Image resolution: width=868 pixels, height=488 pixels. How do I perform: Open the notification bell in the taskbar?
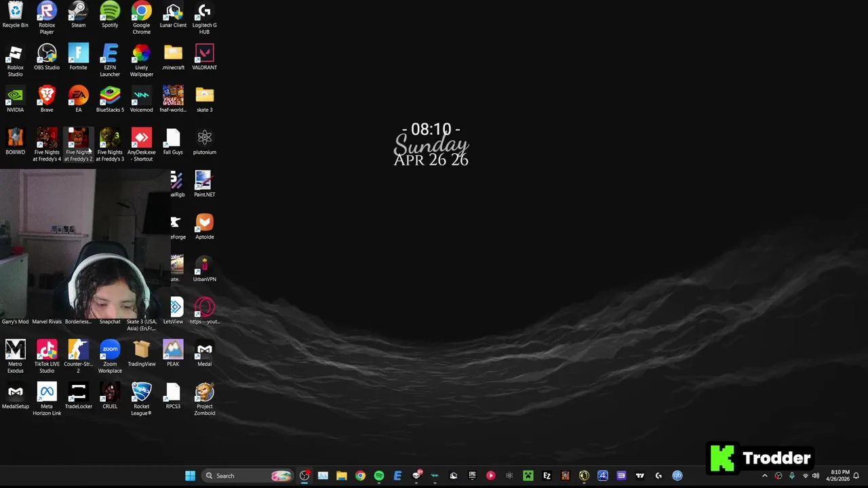[x=856, y=476]
